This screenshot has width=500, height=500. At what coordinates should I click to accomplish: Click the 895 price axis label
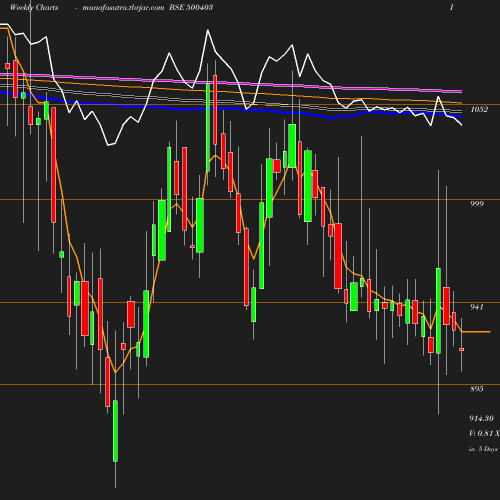(x=477, y=389)
